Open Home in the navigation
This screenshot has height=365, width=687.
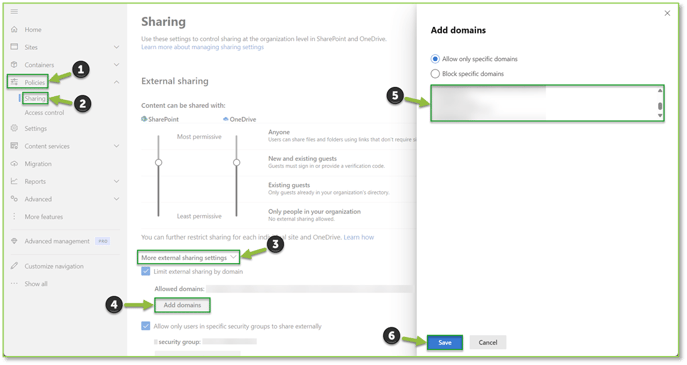pos(33,29)
